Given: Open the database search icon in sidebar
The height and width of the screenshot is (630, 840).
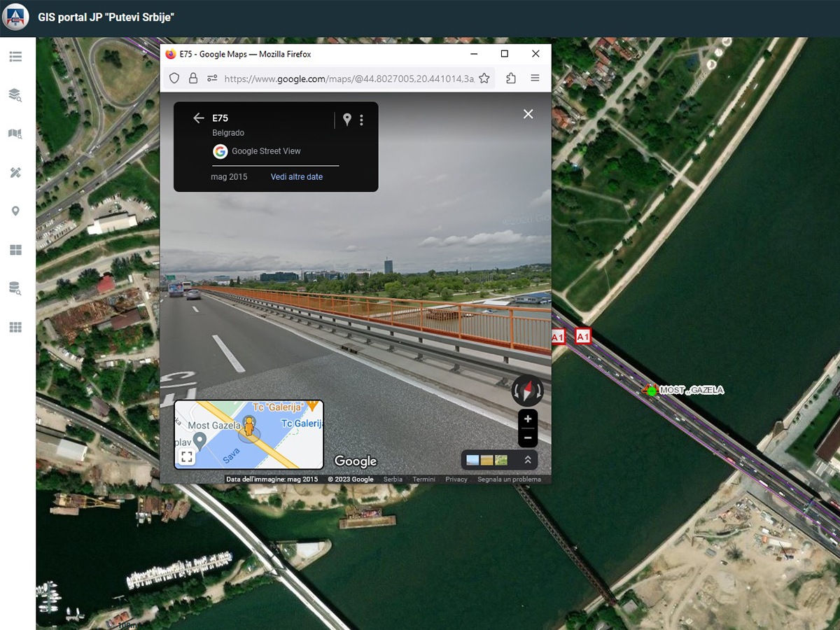Looking at the screenshot, I should (x=15, y=288).
